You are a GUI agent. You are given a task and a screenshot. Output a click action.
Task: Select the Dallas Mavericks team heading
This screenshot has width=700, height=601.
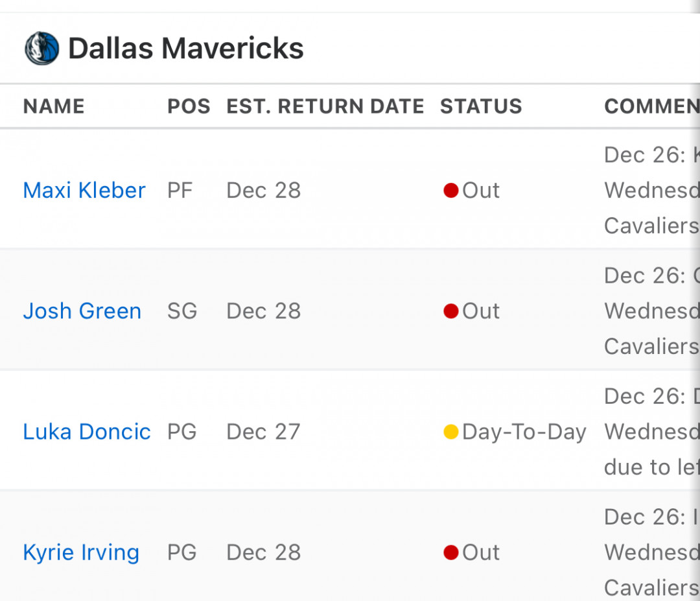click(186, 48)
